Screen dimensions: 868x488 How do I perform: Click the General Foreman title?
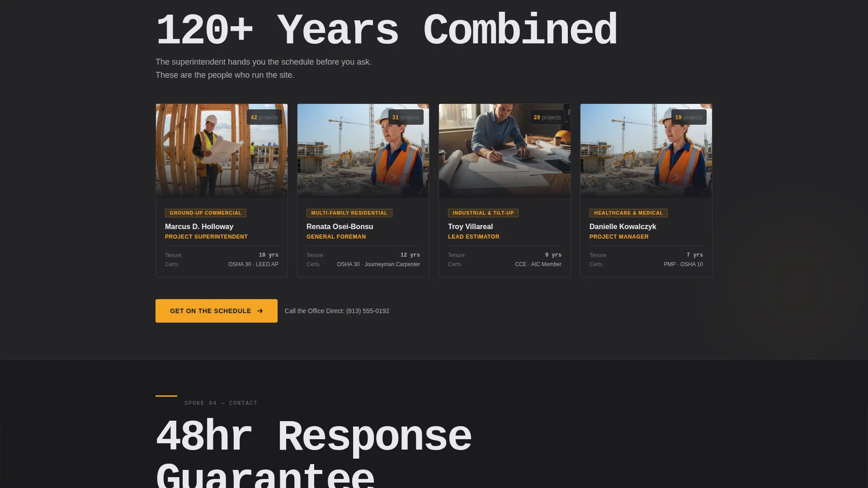(x=336, y=237)
